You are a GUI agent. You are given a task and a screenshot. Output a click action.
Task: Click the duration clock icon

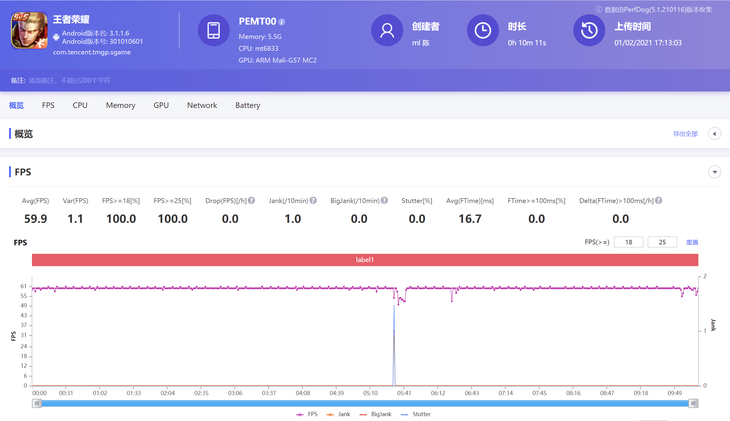click(484, 31)
